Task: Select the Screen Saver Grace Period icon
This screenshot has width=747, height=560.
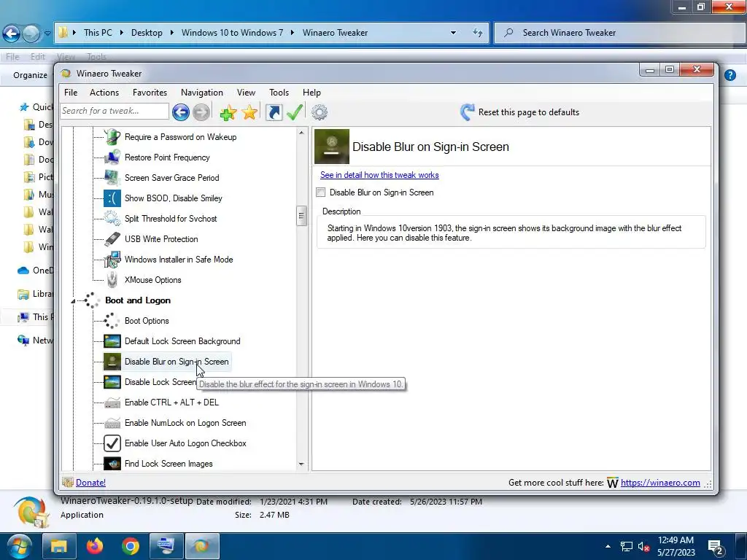Action: click(x=112, y=178)
